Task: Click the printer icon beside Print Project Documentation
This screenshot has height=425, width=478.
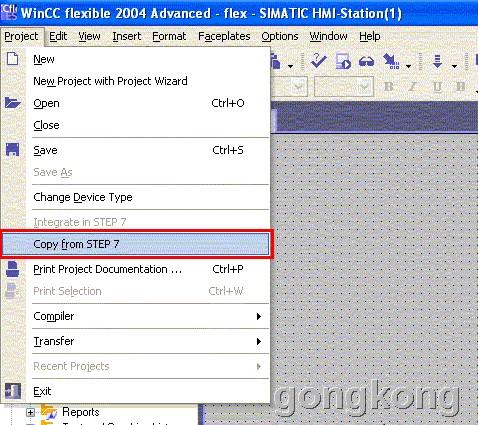Action: click(13, 269)
